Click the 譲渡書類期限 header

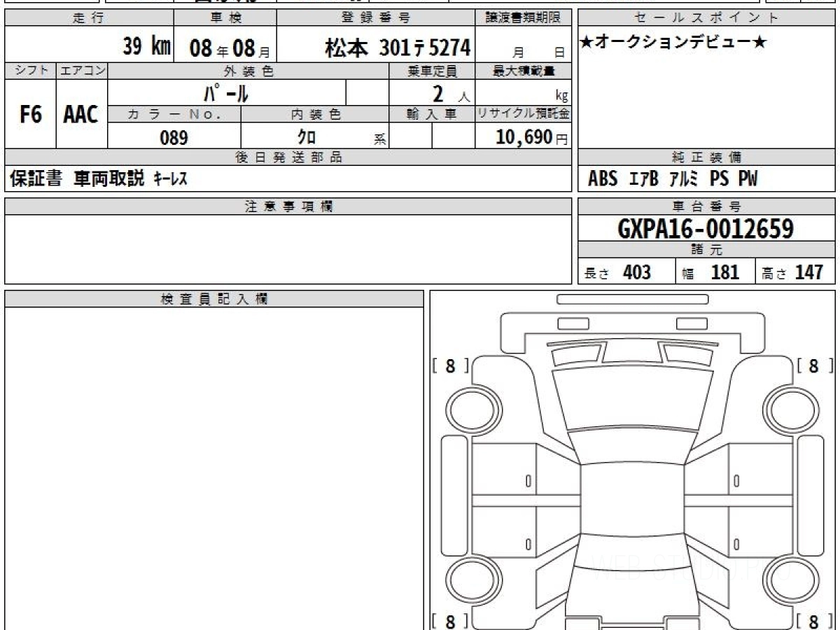point(524,18)
